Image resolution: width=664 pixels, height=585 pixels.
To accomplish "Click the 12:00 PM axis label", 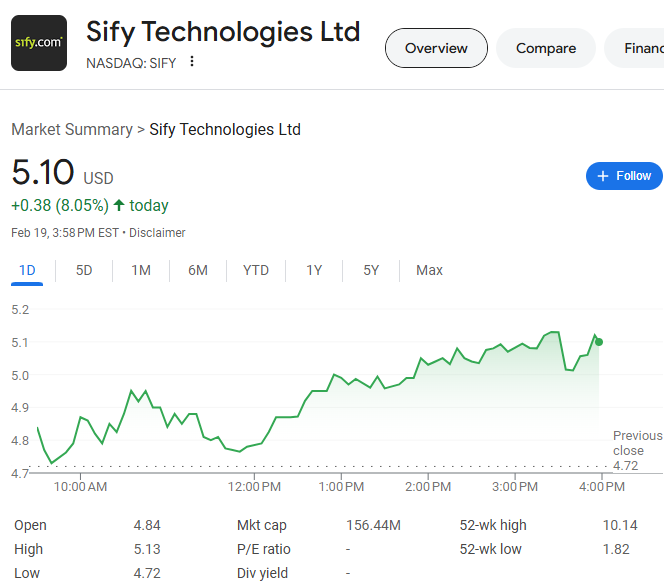I will coord(255,486).
